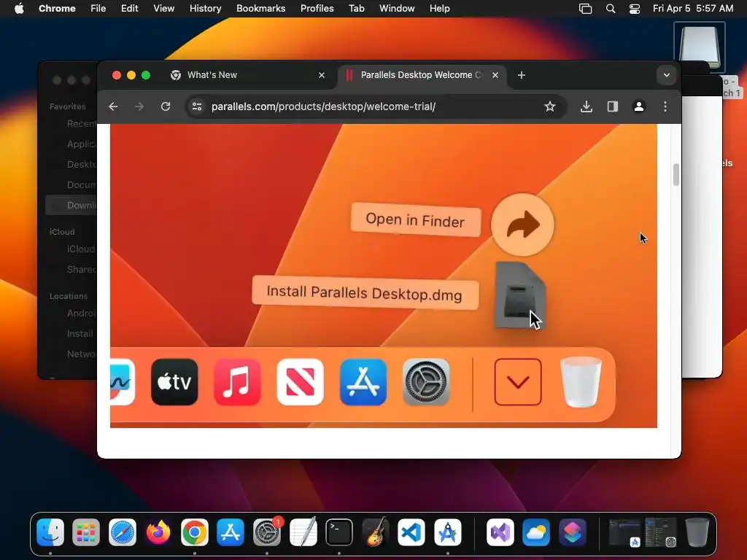Click the date and time in menu bar

click(693, 9)
